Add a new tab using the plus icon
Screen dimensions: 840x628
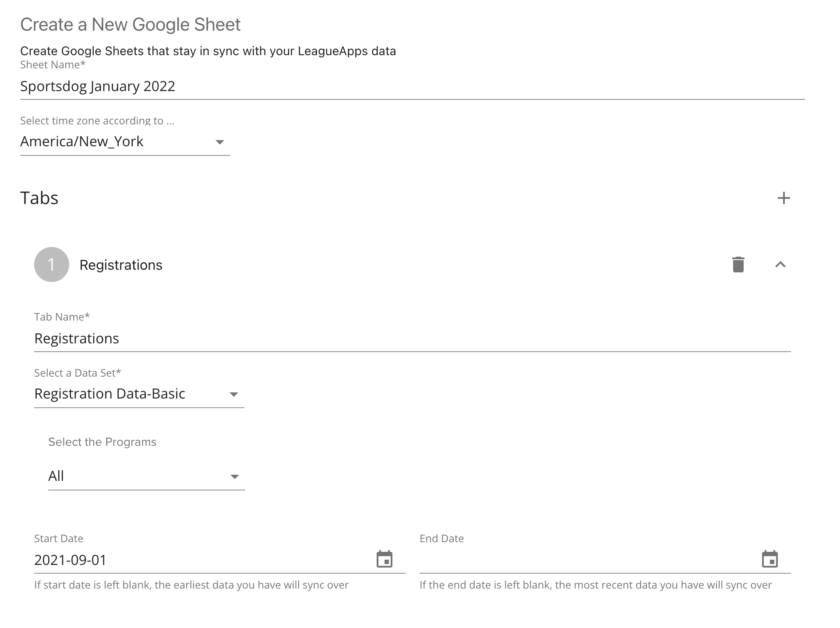(784, 198)
